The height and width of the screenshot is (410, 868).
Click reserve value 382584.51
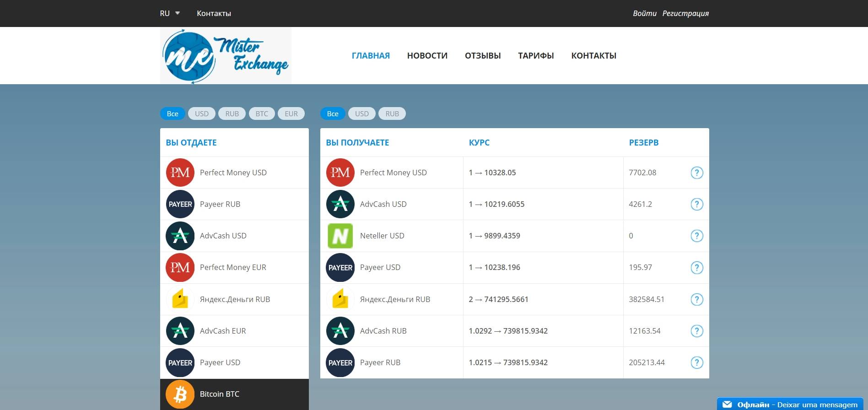(647, 299)
